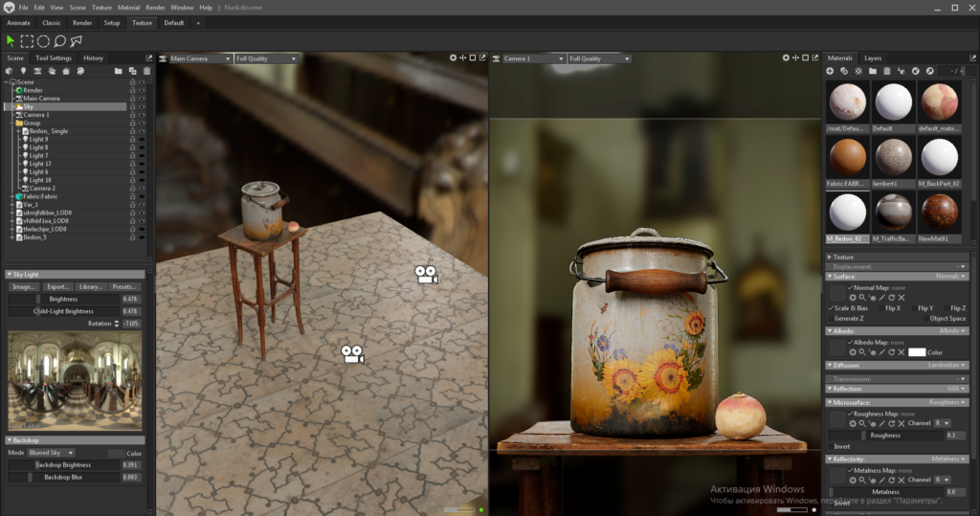Open Roughness Map Channel R dropdown
This screenshot has height=516, width=980.
pyautogui.click(x=943, y=423)
